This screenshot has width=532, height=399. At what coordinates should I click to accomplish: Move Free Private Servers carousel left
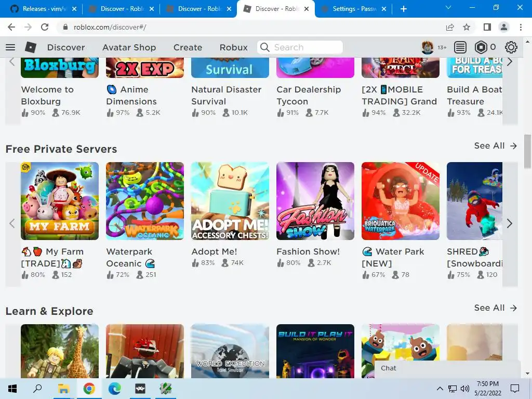coord(12,223)
